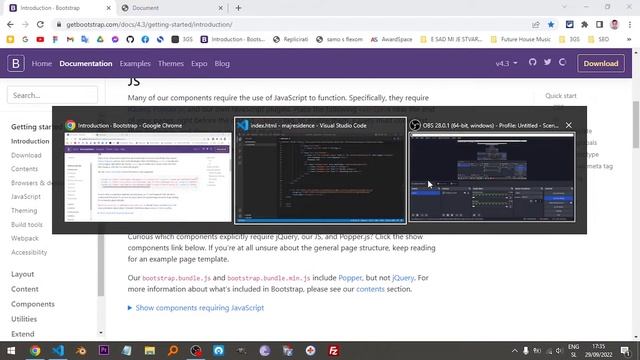Expand the system tray hidden icons chevron

click(514, 351)
